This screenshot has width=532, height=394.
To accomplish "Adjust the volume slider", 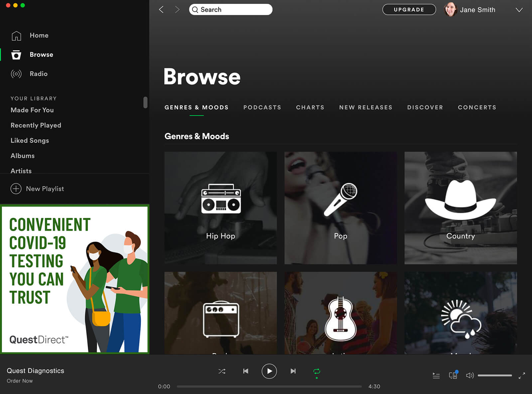I will pyautogui.click(x=494, y=375).
